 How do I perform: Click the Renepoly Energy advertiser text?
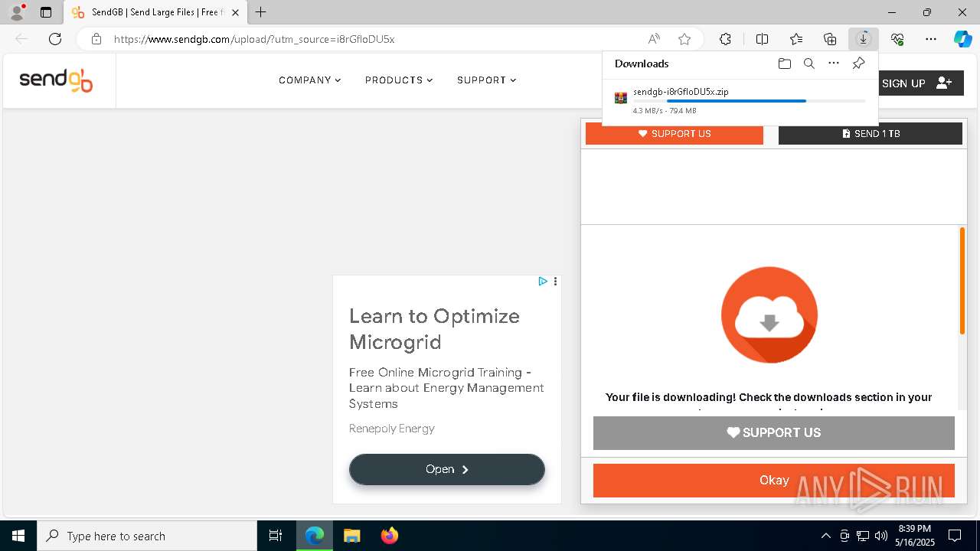[x=392, y=429]
